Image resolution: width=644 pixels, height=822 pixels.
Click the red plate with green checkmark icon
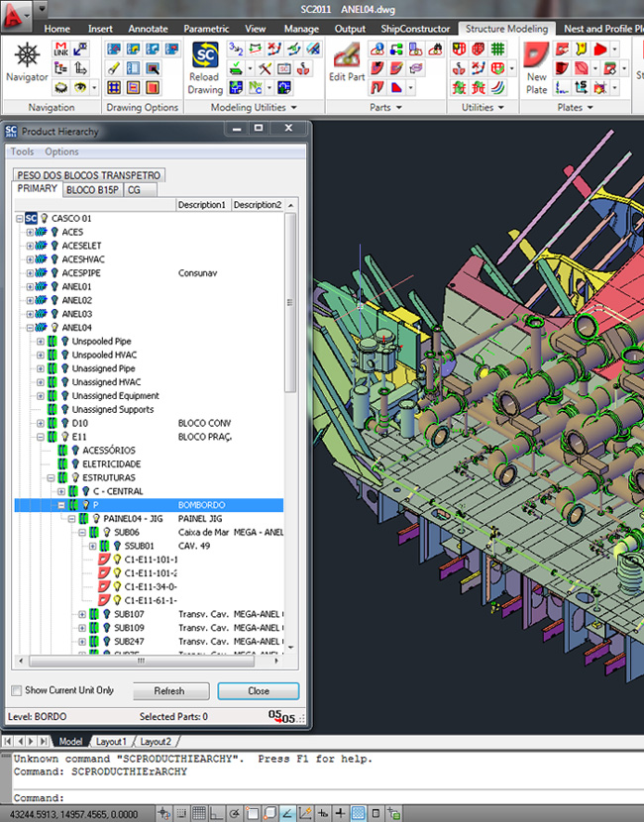(497, 68)
